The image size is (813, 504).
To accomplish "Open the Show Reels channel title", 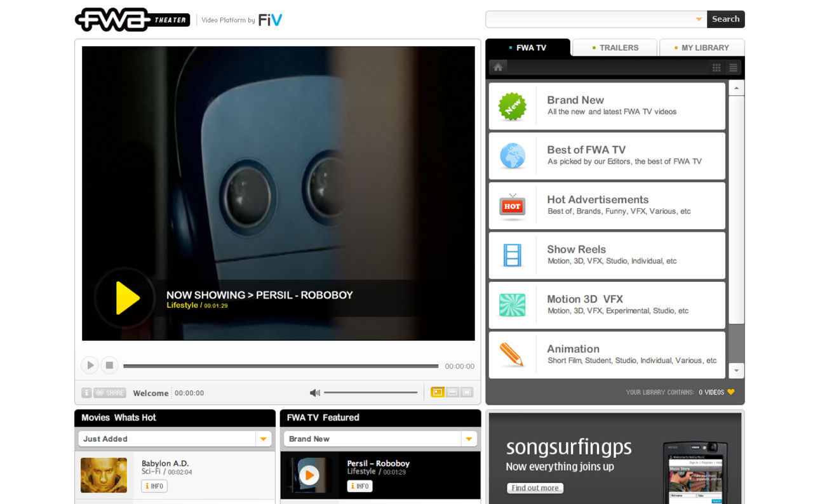I will click(x=576, y=249).
